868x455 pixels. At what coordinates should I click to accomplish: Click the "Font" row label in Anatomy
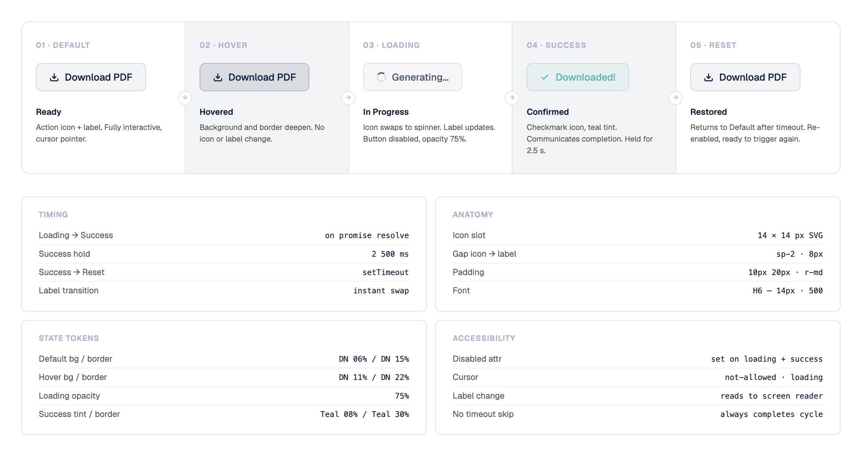point(461,291)
